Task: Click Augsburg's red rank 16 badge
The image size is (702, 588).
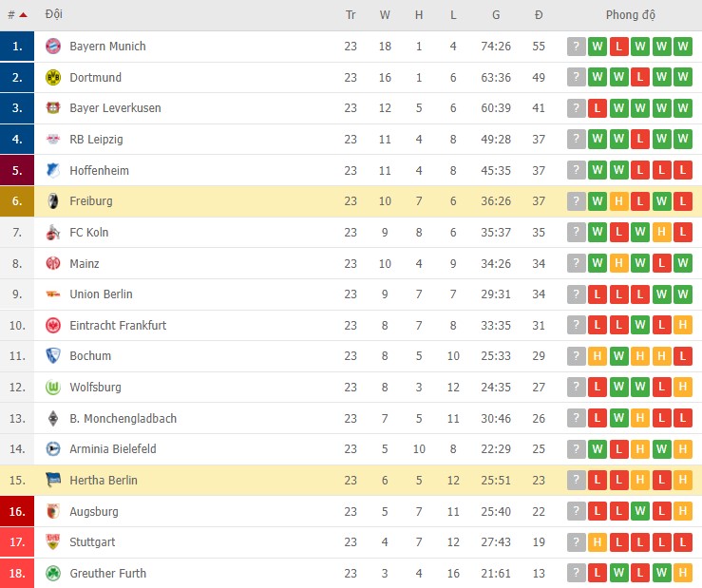Action: (17, 512)
